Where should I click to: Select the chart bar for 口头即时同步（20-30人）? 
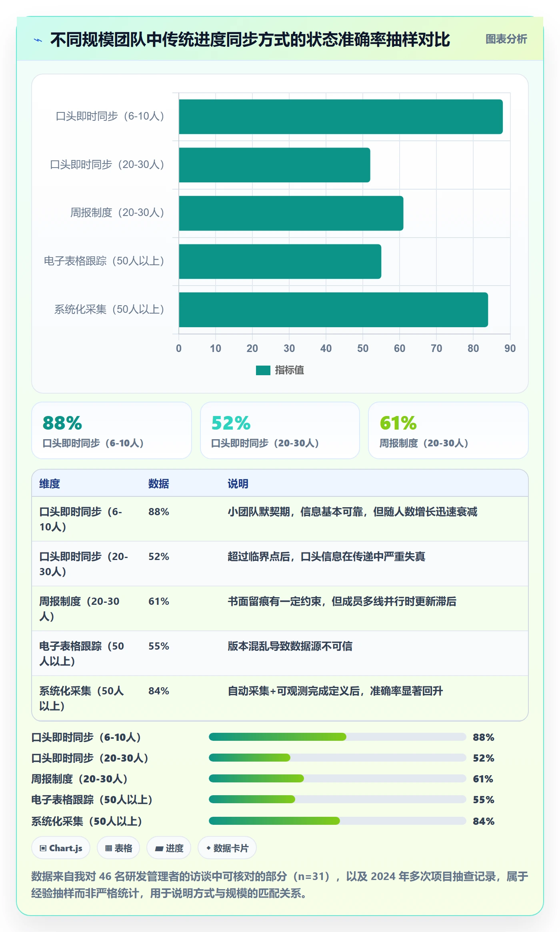pyautogui.click(x=274, y=165)
